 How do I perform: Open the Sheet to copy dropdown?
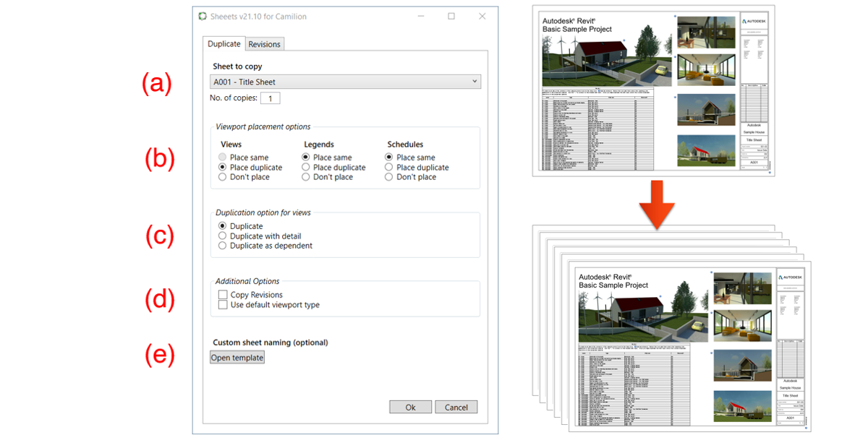point(346,82)
